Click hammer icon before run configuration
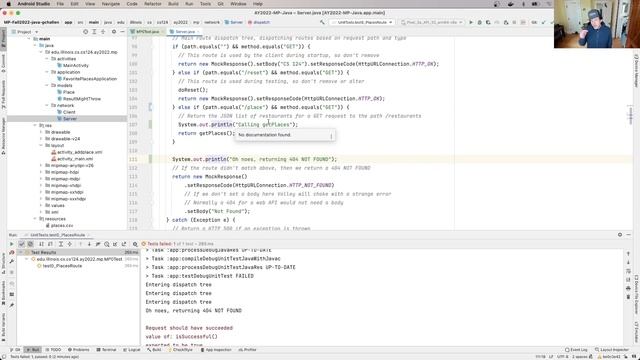This screenshot has width=640, height=360. click(x=322, y=22)
